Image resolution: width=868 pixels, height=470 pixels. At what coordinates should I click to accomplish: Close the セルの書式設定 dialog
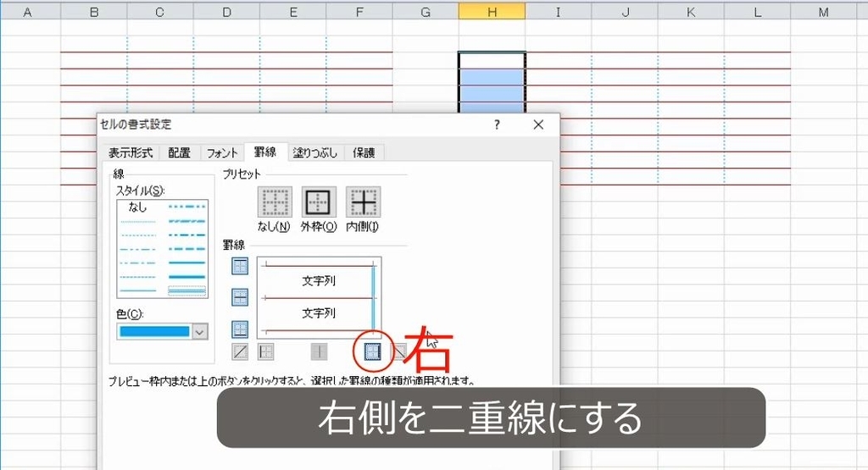click(538, 125)
